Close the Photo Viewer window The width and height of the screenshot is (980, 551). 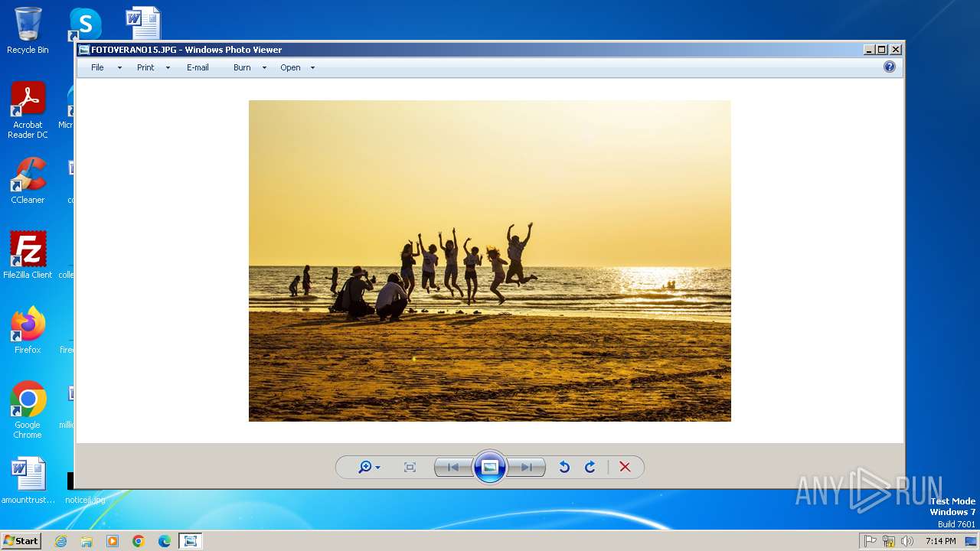pos(896,50)
